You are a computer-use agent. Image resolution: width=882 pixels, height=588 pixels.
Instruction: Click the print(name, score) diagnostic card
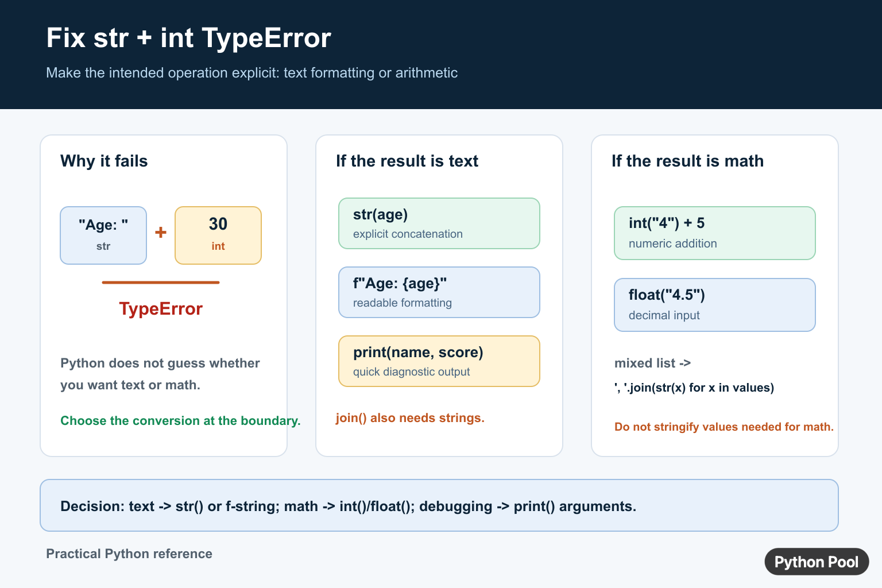[439, 361]
